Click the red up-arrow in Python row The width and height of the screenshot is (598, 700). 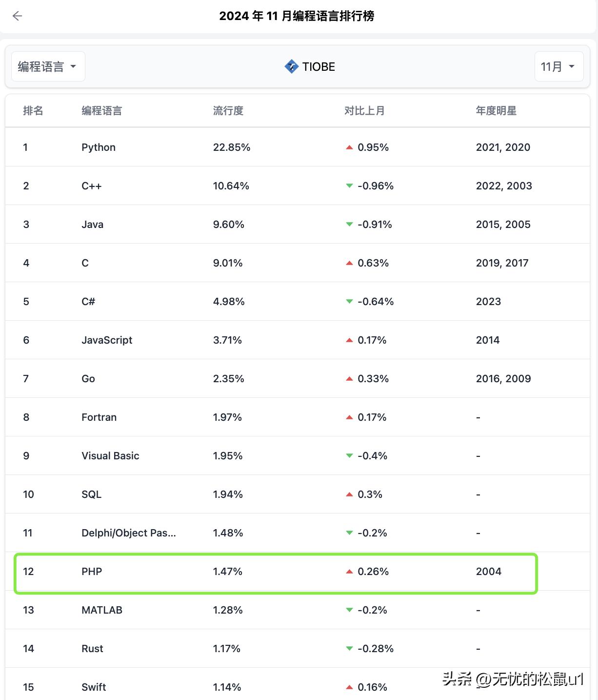[349, 147]
